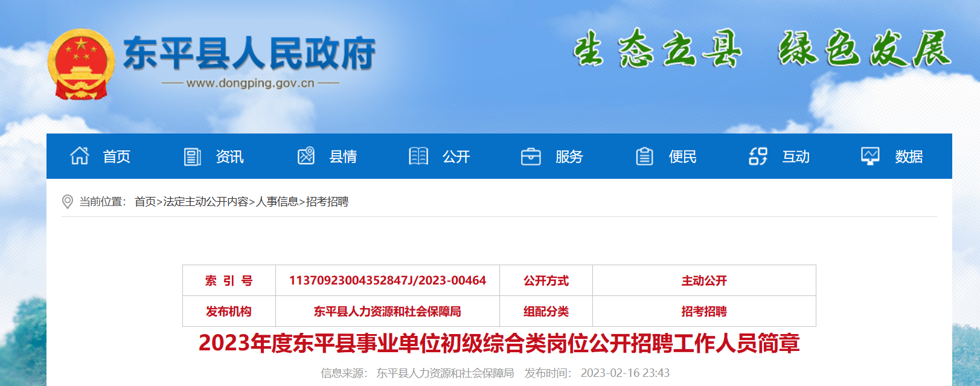Click publish time 2023-02-16 23:43
Image resolution: width=980 pixels, height=386 pixels.
coord(625,373)
